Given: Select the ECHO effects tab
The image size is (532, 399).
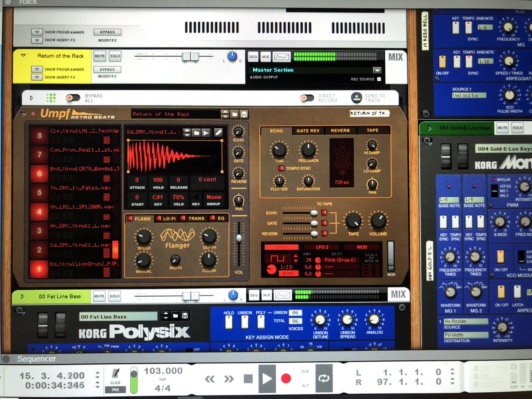Looking at the screenshot, I should [x=276, y=131].
